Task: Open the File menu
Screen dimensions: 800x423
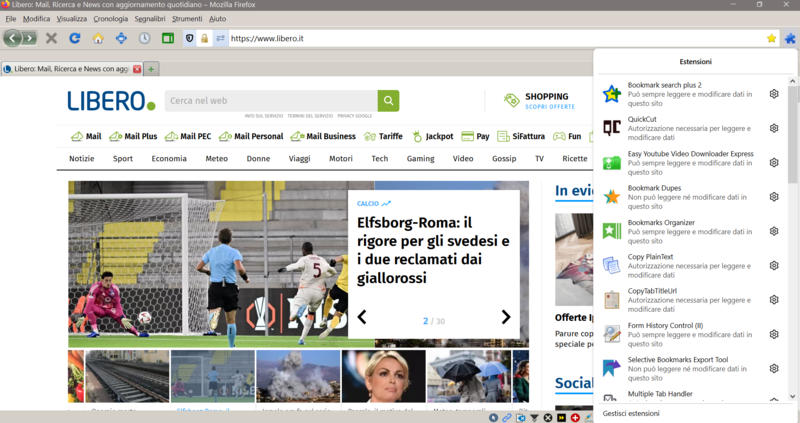Action: click(x=11, y=19)
